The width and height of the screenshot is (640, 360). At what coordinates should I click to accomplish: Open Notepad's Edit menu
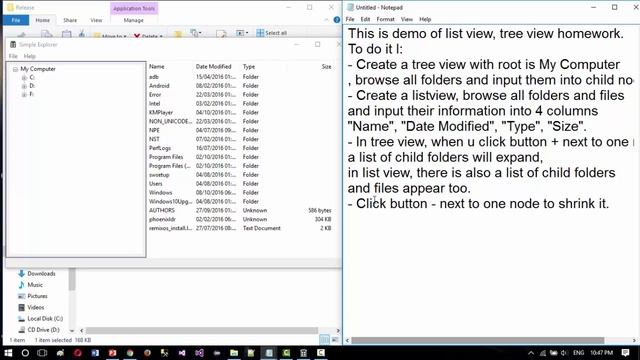pos(365,19)
